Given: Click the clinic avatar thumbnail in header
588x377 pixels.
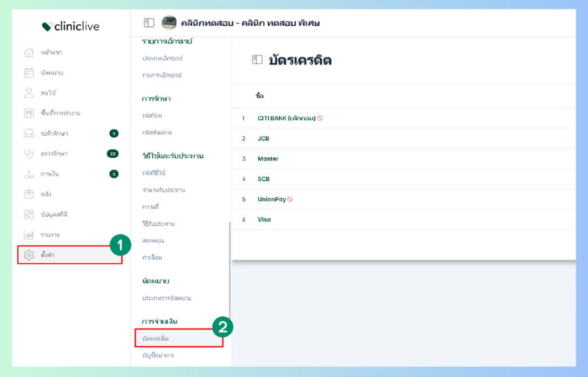Looking at the screenshot, I should point(169,23).
